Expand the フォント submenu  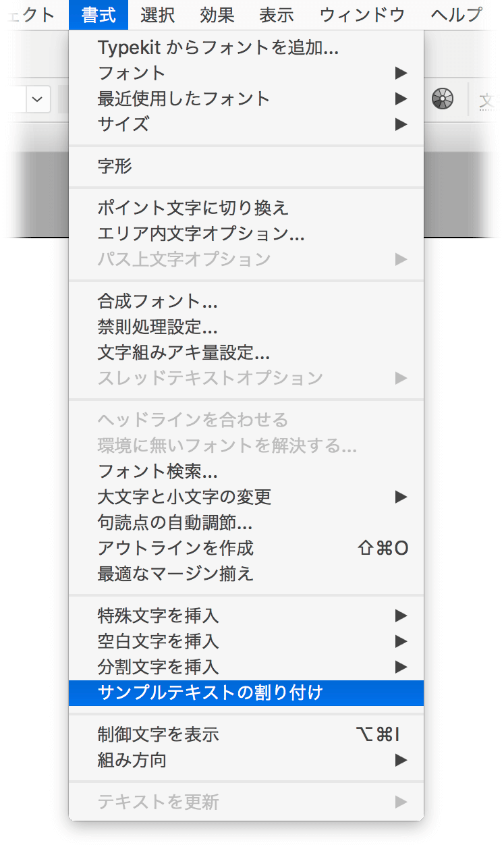(246, 73)
